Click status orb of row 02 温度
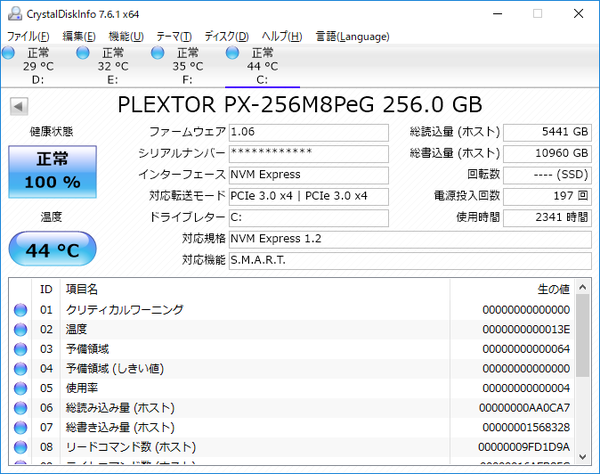The image size is (600, 474). coord(20,329)
